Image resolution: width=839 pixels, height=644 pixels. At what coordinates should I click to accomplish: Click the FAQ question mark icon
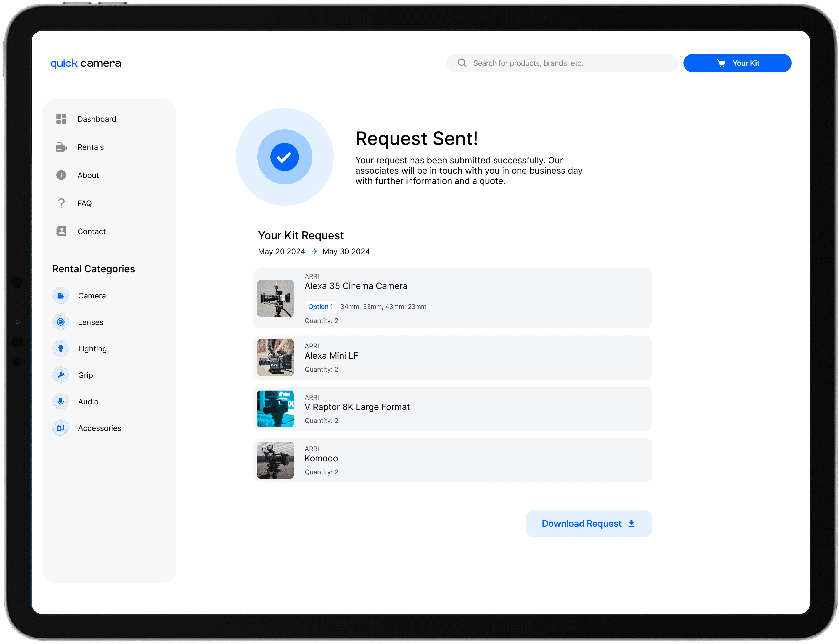[x=61, y=203]
